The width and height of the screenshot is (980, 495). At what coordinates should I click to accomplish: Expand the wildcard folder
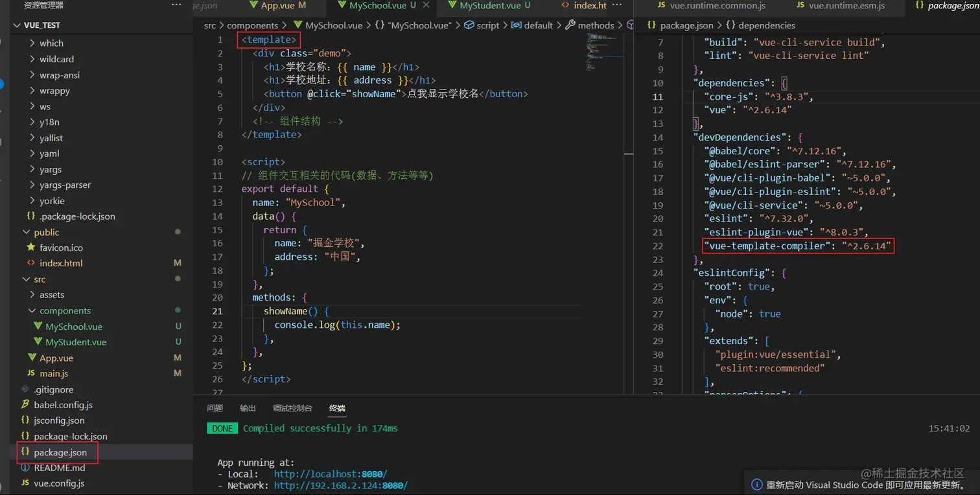32,59
